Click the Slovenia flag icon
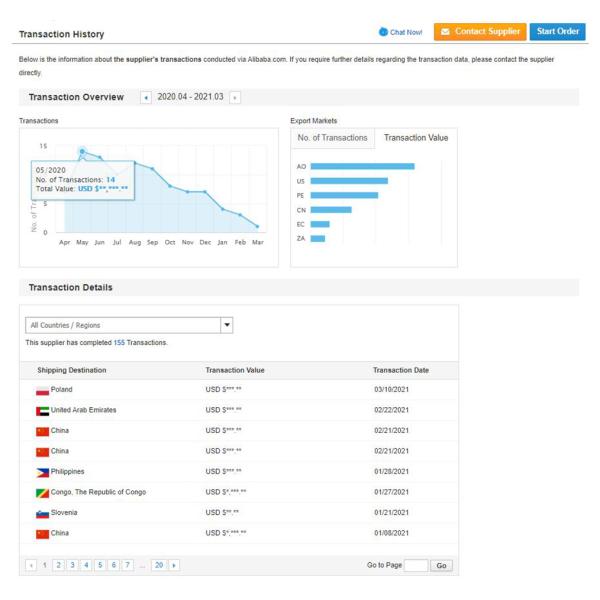This screenshot has height=600, width=600. pyautogui.click(x=43, y=513)
